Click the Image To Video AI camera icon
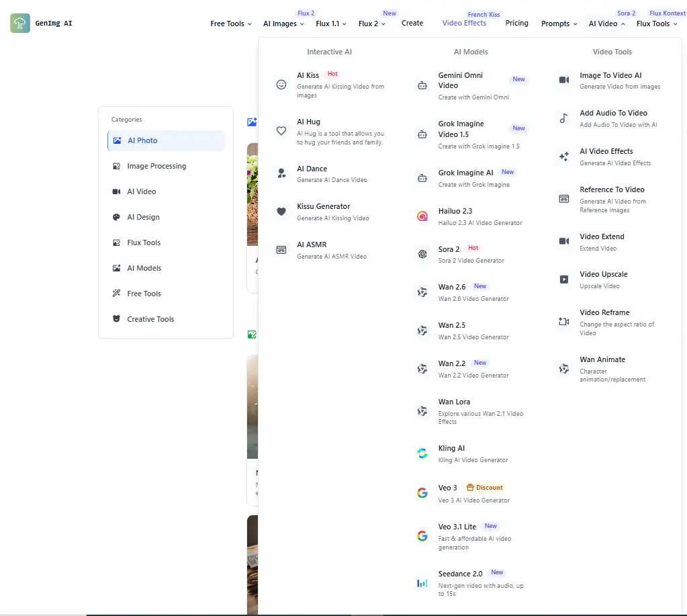 point(564,80)
